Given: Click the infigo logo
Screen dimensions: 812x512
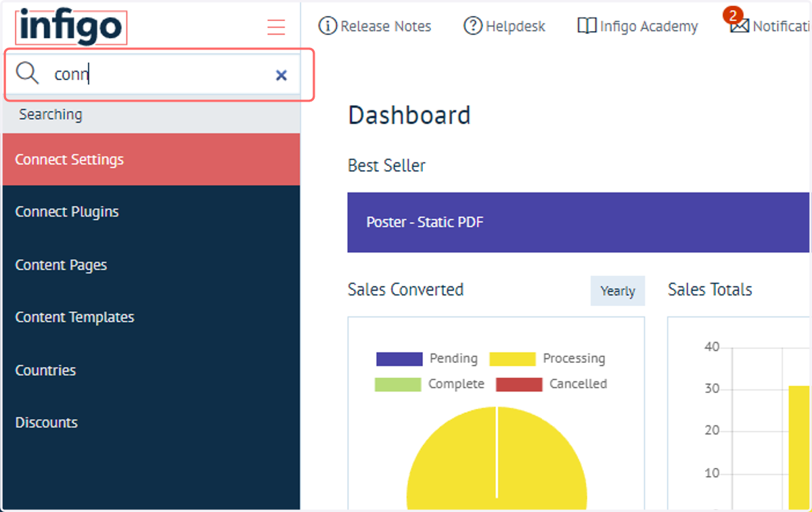Looking at the screenshot, I should click(x=71, y=28).
